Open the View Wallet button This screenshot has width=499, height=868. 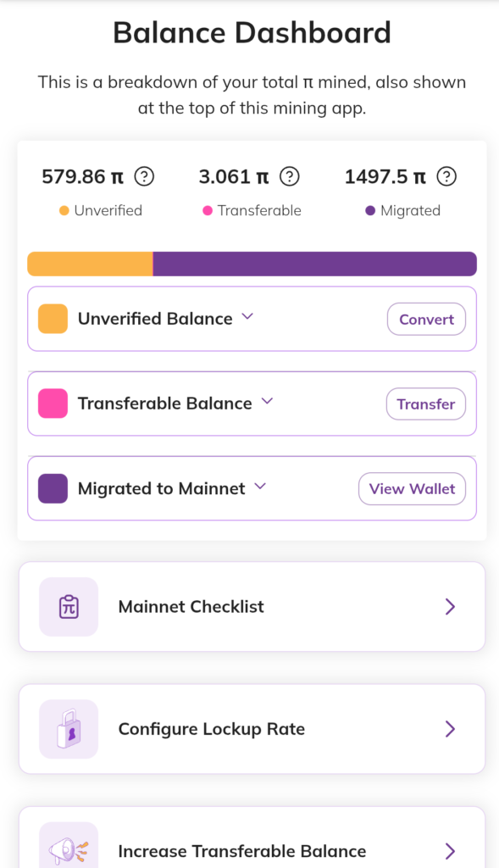tap(412, 489)
